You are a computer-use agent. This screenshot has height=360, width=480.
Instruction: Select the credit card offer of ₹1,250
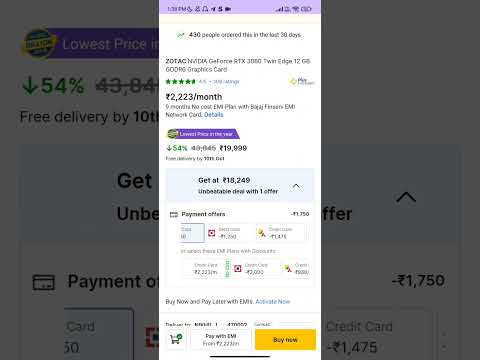230,233
